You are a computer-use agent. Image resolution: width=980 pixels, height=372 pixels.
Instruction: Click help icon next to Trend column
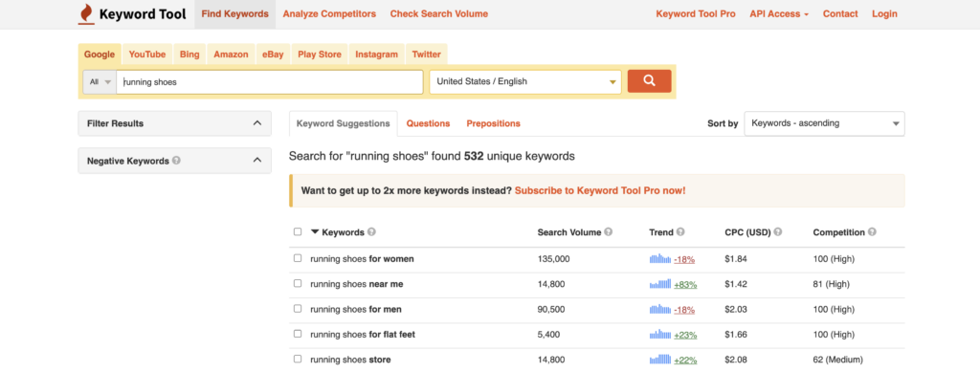tap(680, 232)
